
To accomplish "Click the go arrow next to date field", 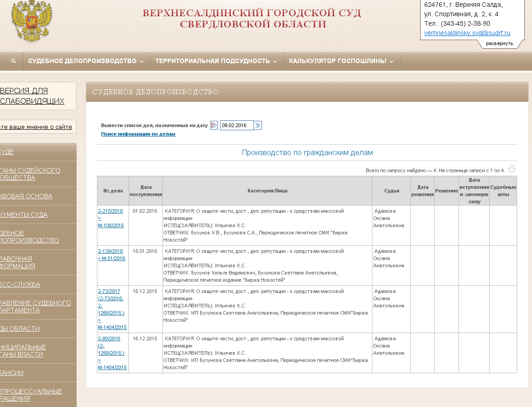I will click(x=257, y=125).
